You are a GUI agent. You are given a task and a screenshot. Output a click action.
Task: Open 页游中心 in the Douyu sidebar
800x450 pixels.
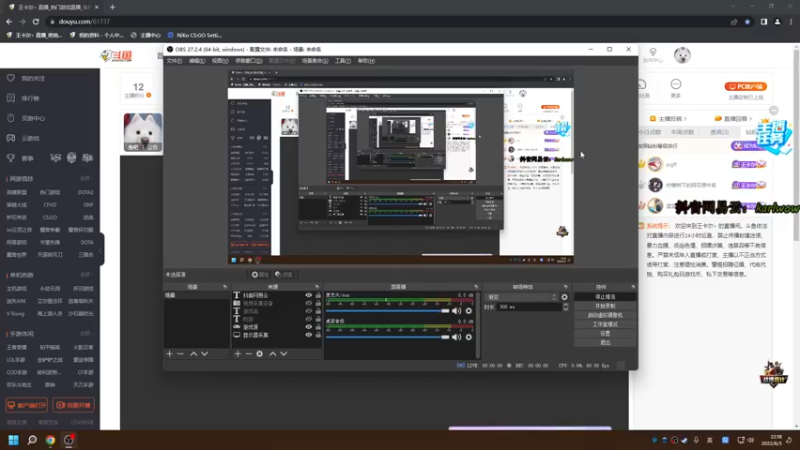pyautogui.click(x=33, y=118)
